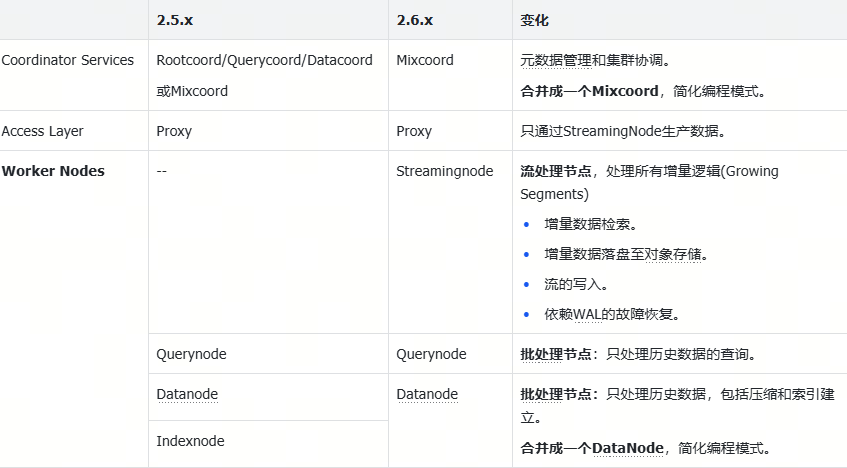847x468 pixels.
Task: Click the 增量数据落盘至对象存储 bullet item
Action: 626,254
